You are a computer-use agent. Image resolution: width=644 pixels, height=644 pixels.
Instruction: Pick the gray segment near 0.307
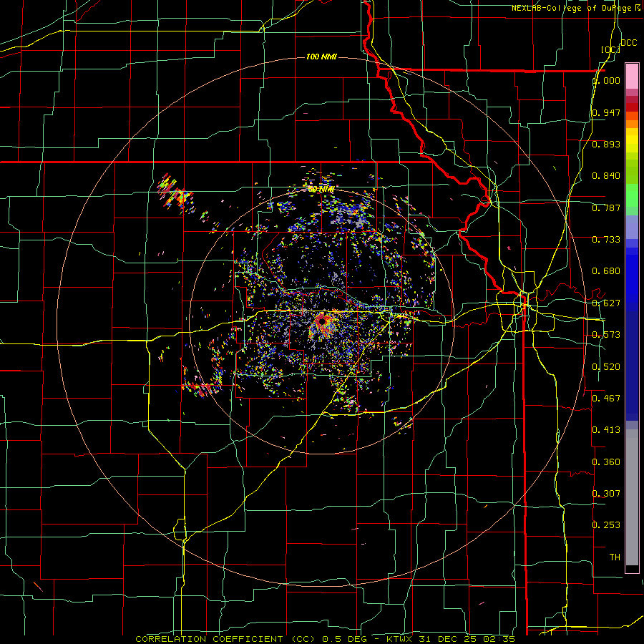pyautogui.click(x=632, y=497)
